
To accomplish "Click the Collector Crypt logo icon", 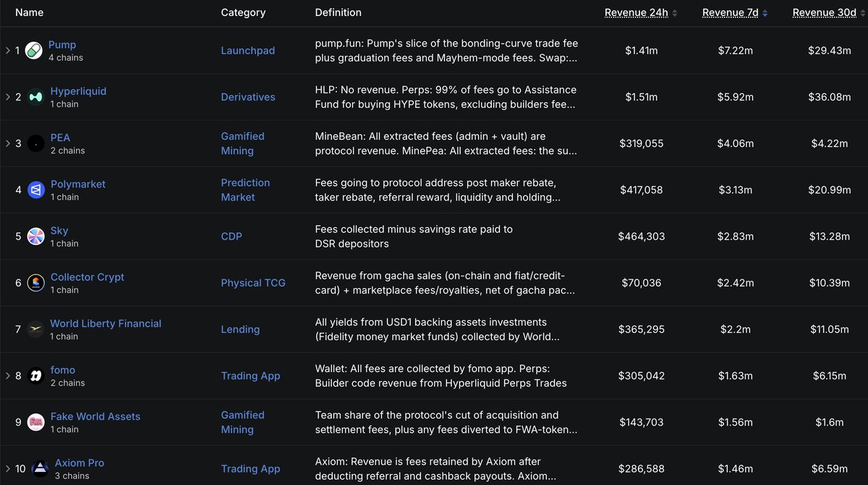I will (36, 283).
